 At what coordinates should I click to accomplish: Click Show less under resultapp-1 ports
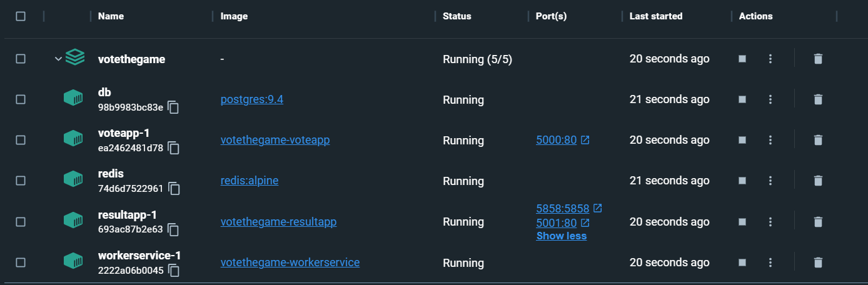click(x=562, y=236)
